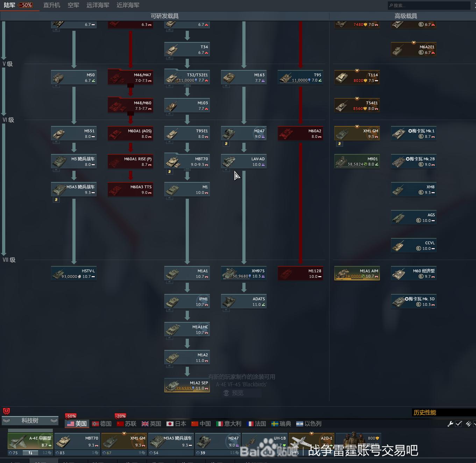Viewport: 476px width, 463px height.
Task: Click the talisman icon under MBT70
Action: pos(169,171)
